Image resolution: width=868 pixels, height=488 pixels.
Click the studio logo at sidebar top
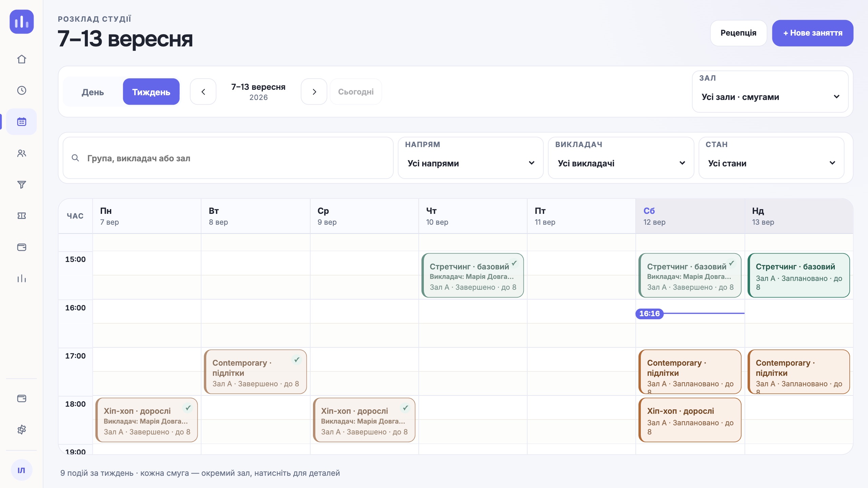tap(22, 22)
